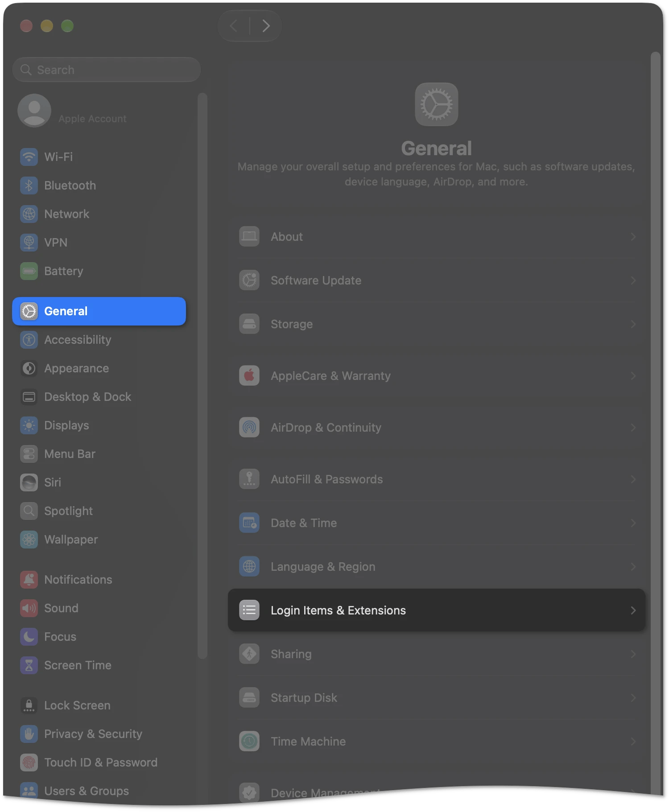The height and width of the screenshot is (812, 669).
Task: Expand the About row chevron
Action: [x=633, y=237]
